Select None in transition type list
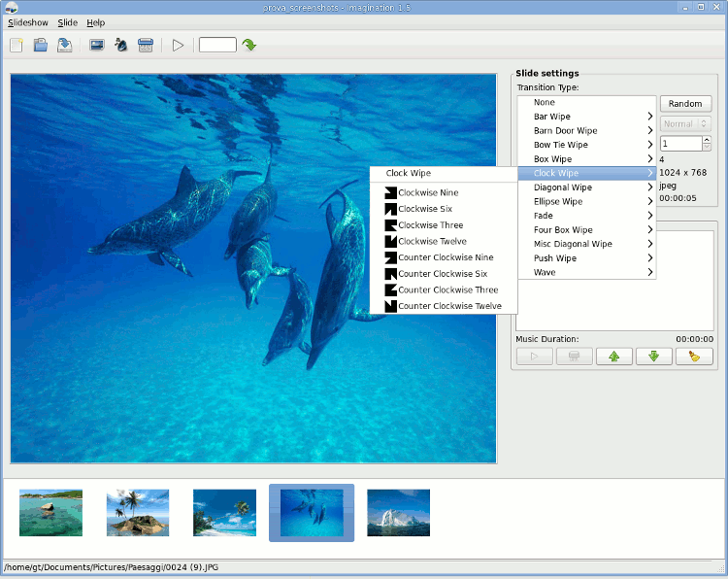Viewport: 728px width, 579px height. [545, 102]
